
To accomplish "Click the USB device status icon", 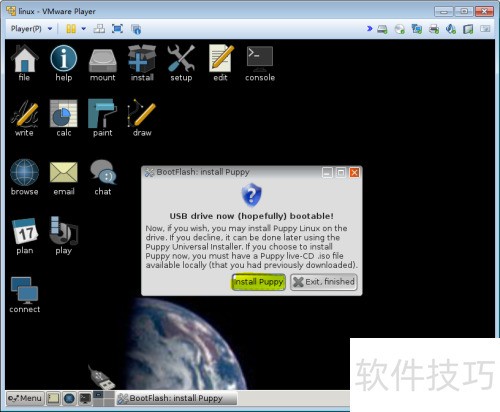I will (468, 29).
